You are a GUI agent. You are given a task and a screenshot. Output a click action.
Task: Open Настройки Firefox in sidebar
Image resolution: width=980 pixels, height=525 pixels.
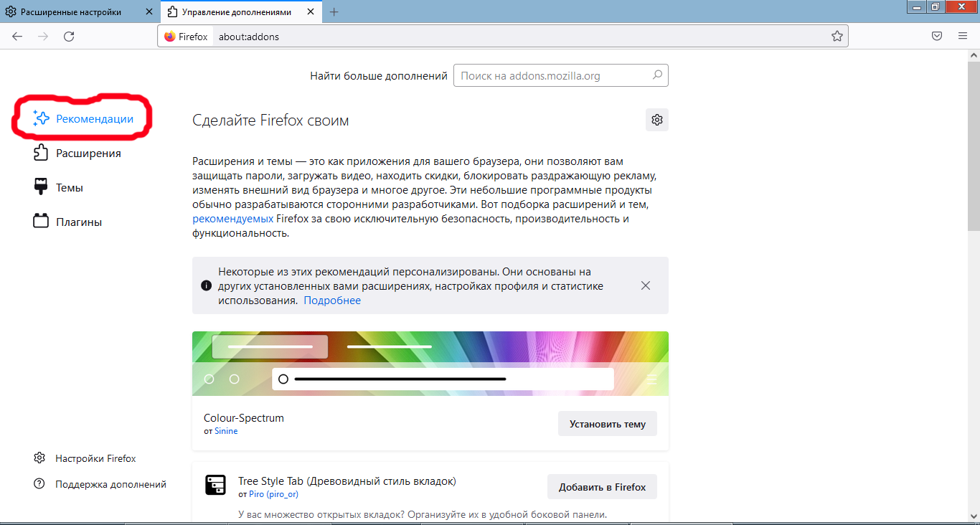[x=85, y=458]
